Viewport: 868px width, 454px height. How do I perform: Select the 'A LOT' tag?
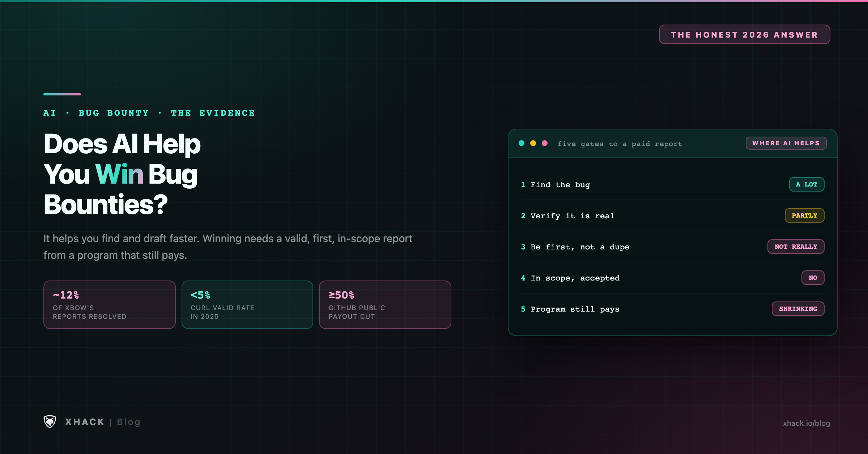(x=807, y=184)
